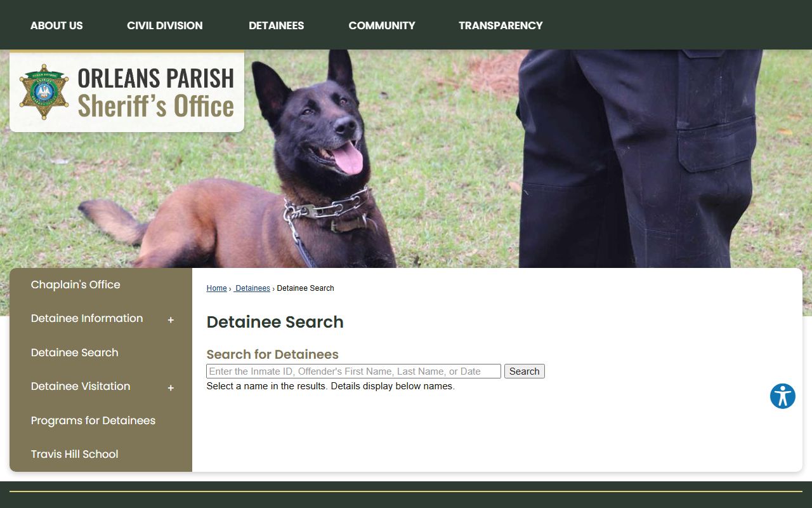Expand the Detainee Visitation submenu plus
Viewport: 812px width, 508px height.
pos(171,388)
